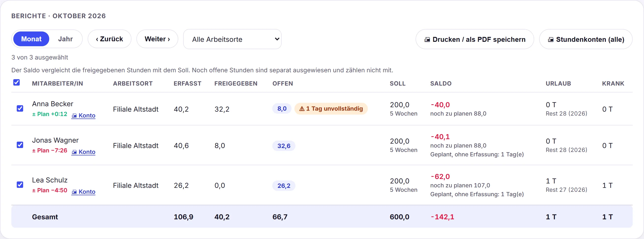Click Jonas Wagner's name
644x239 pixels.
coord(55,140)
